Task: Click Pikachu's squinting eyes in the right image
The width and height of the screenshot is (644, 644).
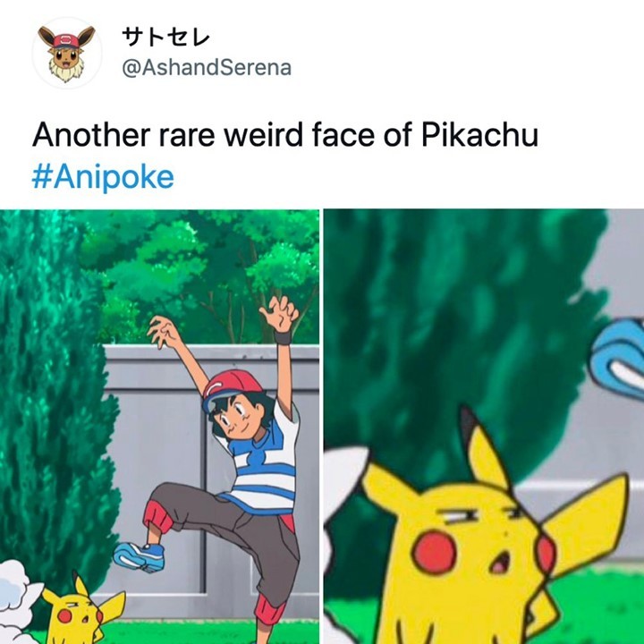Action: pyautogui.click(x=484, y=515)
